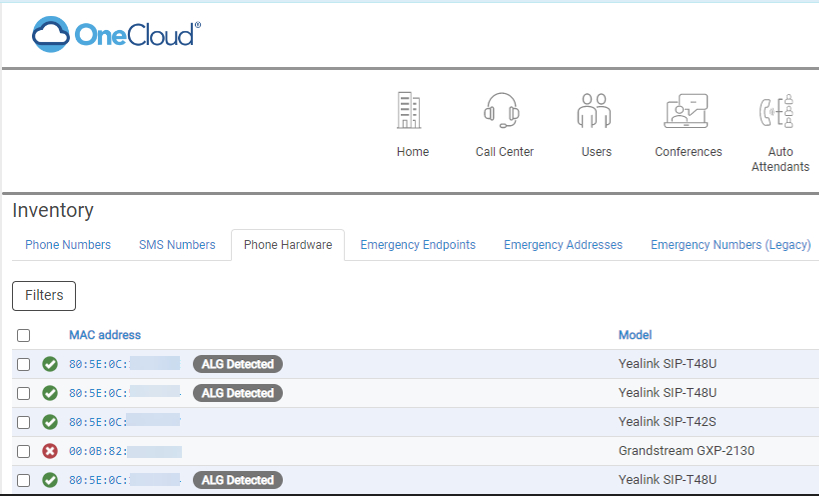Image resolution: width=819 pixels, height=496 pixels.
Task: Open the Call Center headset icon
Action: click(501, 110)
